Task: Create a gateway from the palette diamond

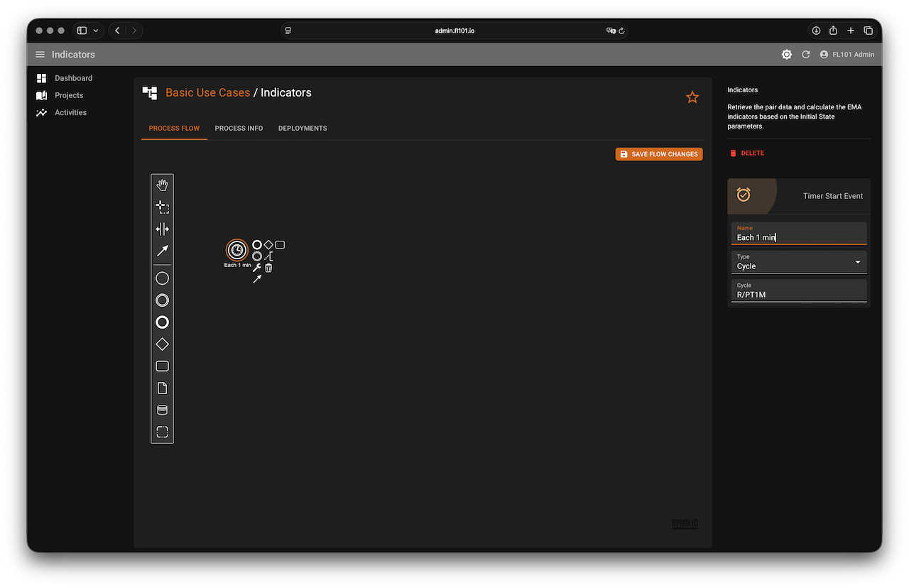Action: 162,344
